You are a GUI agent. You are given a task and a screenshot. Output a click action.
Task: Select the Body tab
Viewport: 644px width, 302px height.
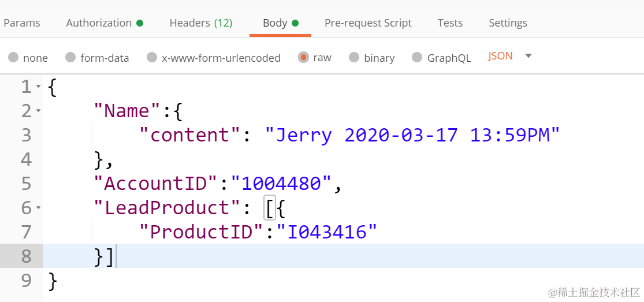[x=280, y=23]
